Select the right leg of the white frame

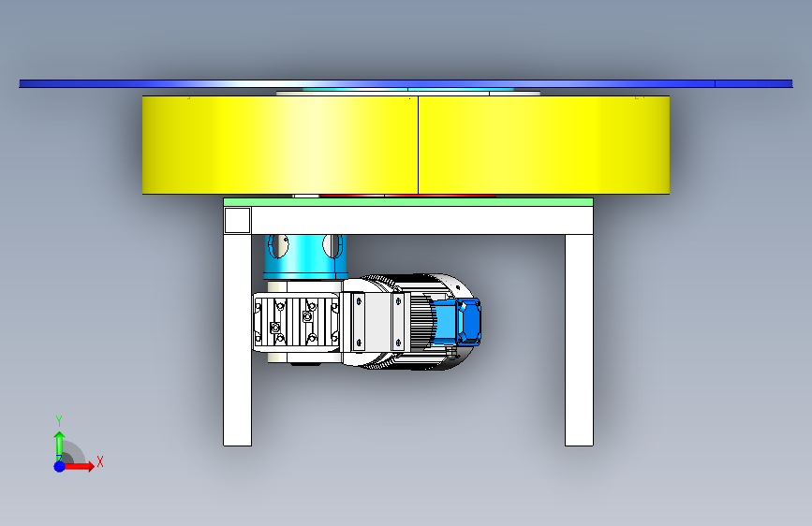(x=579, y=340)
